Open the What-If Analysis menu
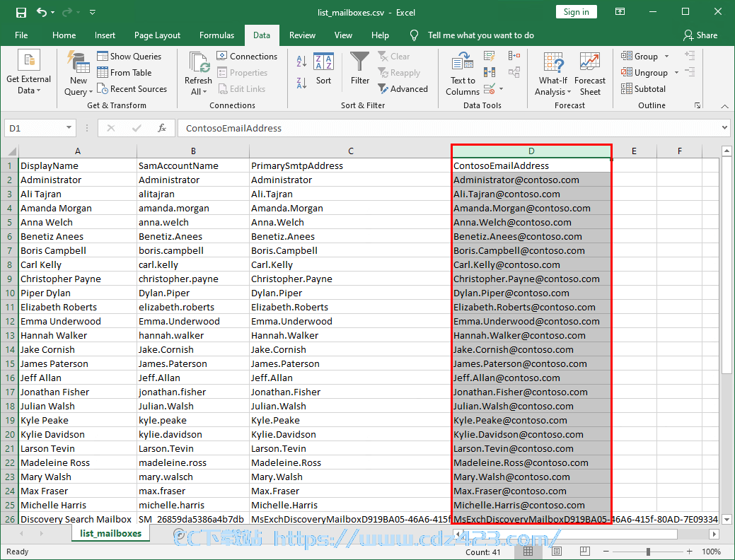This screenshot has height=560, width=735. point(552,86)
